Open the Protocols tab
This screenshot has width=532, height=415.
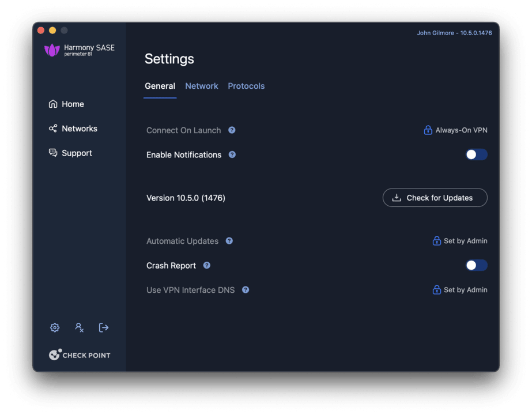(x=246, y=86)
